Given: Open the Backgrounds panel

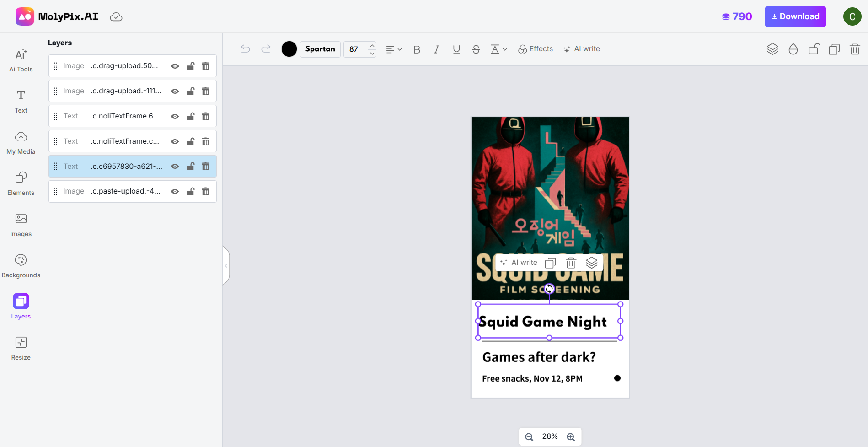Looking at the screenshot, I should pos(21,266).
